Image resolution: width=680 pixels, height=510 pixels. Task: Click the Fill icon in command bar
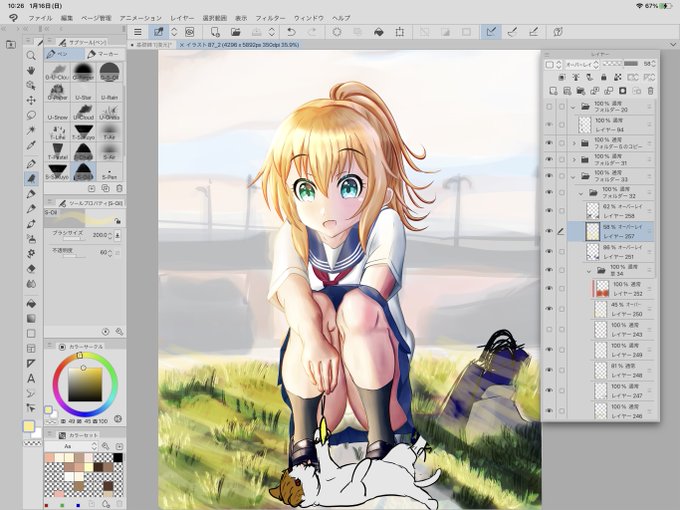379,32
